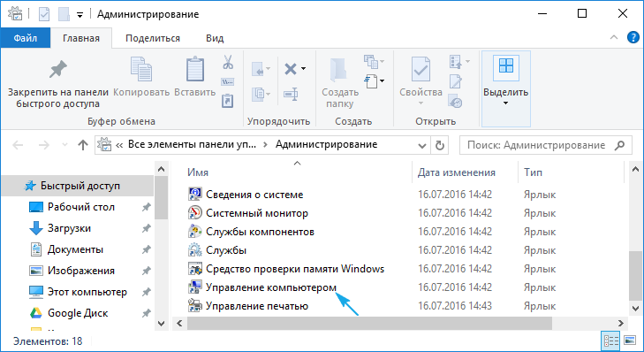Click the blue Help question mark icon

coord(633,37)
